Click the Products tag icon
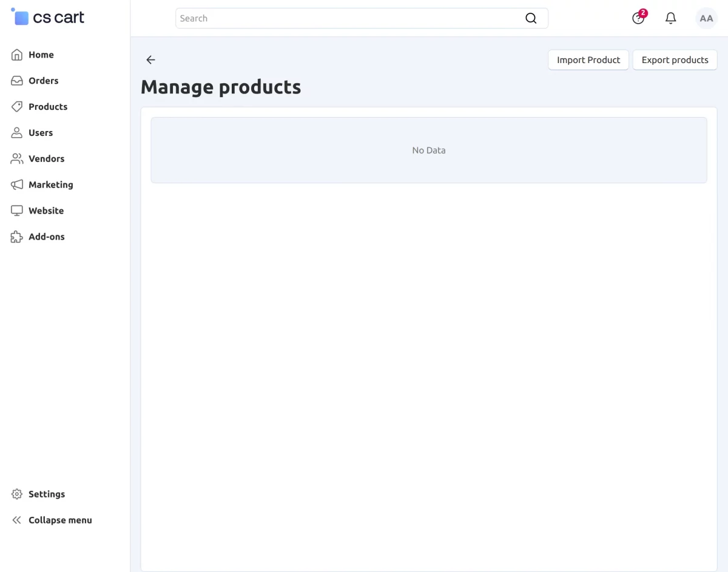The image size is (728, 572). pyautogui.click(x=17, y=107)
